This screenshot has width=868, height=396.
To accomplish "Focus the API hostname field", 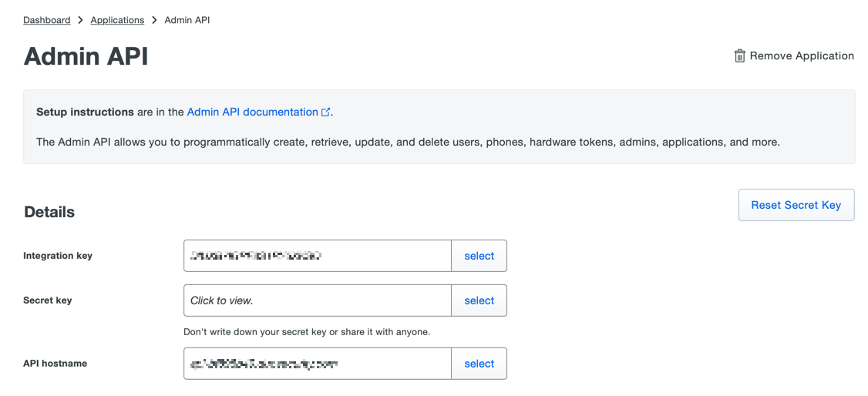I will 317,364.
